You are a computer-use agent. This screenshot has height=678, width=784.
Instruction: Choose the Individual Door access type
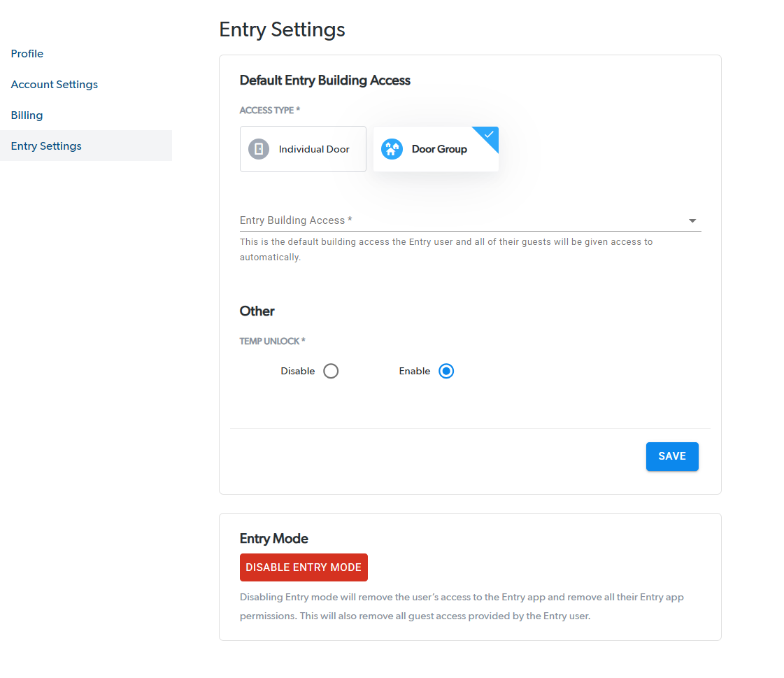(x=303, y=149)
